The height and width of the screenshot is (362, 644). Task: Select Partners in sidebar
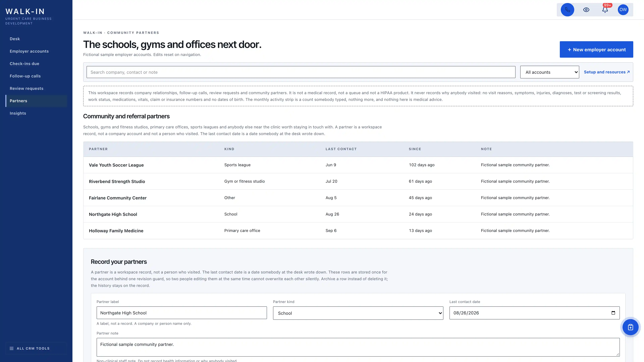(36, 101)
